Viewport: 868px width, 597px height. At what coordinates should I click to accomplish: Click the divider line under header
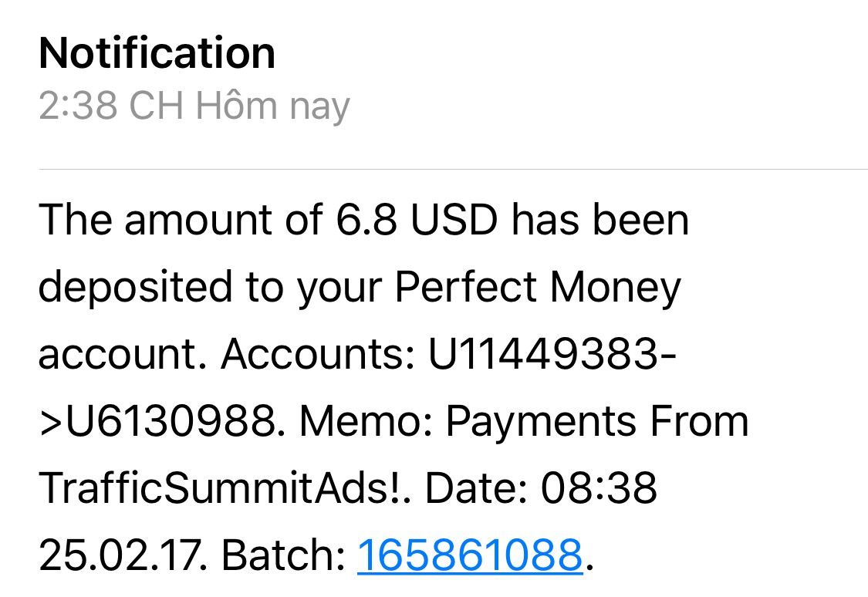pos(452,169)
